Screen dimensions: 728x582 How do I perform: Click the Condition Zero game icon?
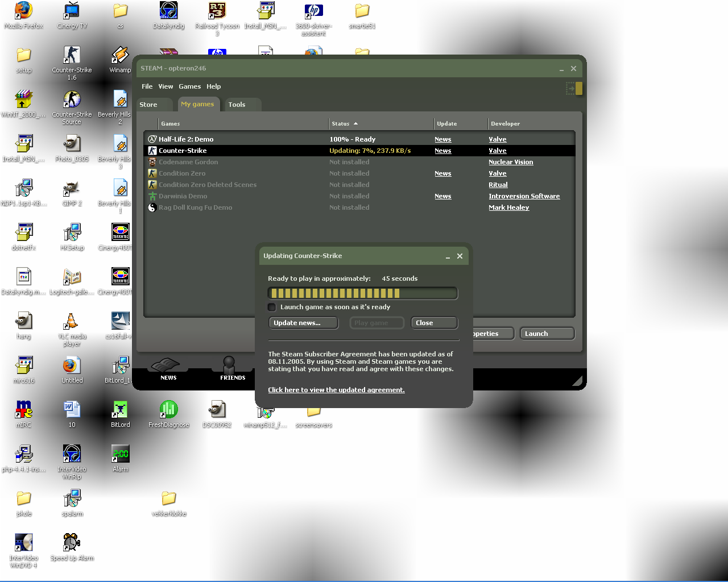152,173
